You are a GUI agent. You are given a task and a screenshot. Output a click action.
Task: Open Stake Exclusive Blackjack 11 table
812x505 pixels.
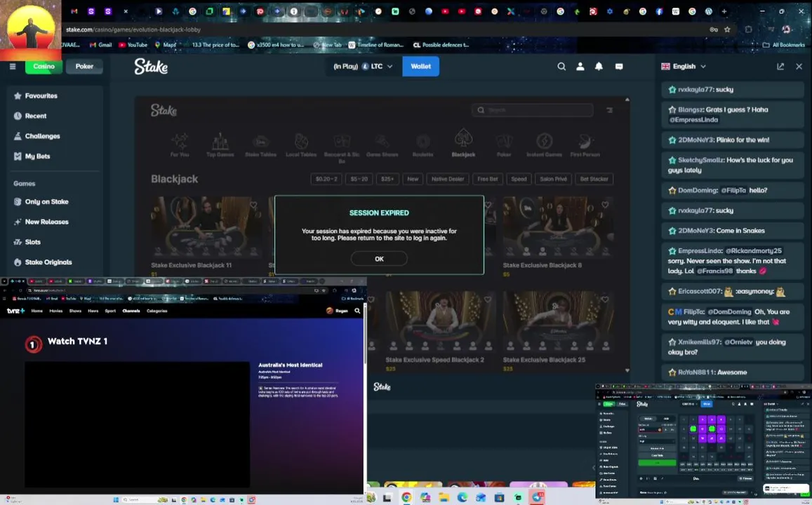206,228
